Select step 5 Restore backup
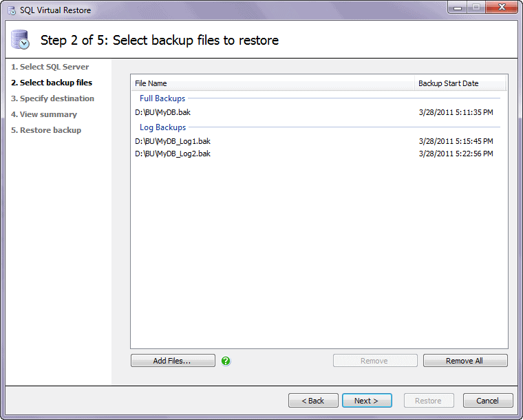This screenshot has width=523, height=420. click(x=46, y=130)
